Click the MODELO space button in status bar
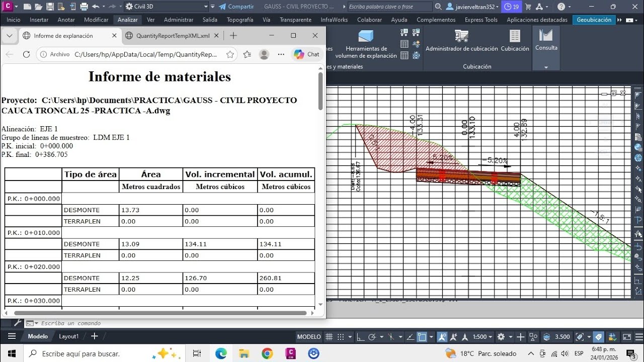The height and width of the screenshot is (362, 644). 309,337
